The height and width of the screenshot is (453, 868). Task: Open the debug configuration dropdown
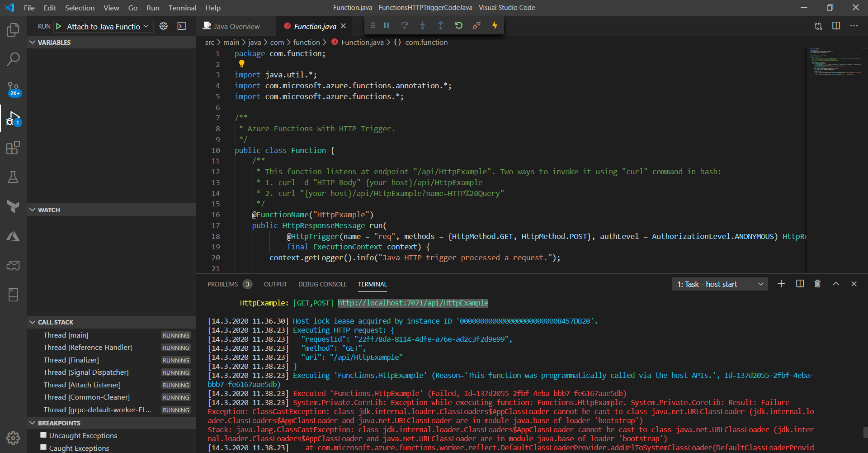coord(108,26)
